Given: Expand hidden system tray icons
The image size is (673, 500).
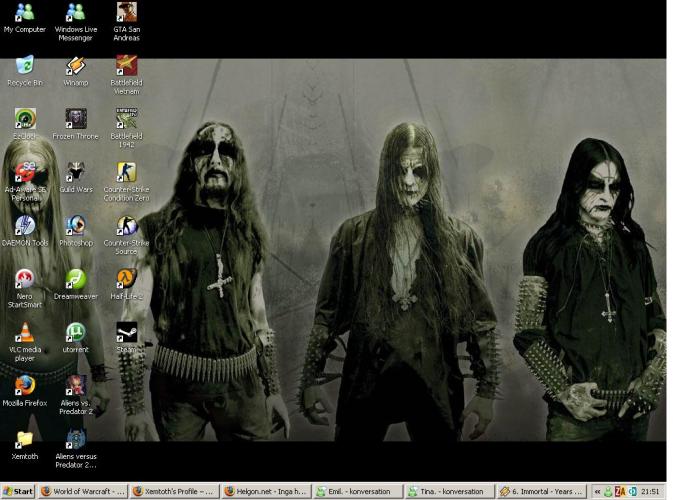Looking at the screenshot, I should [x=598, y=491].
